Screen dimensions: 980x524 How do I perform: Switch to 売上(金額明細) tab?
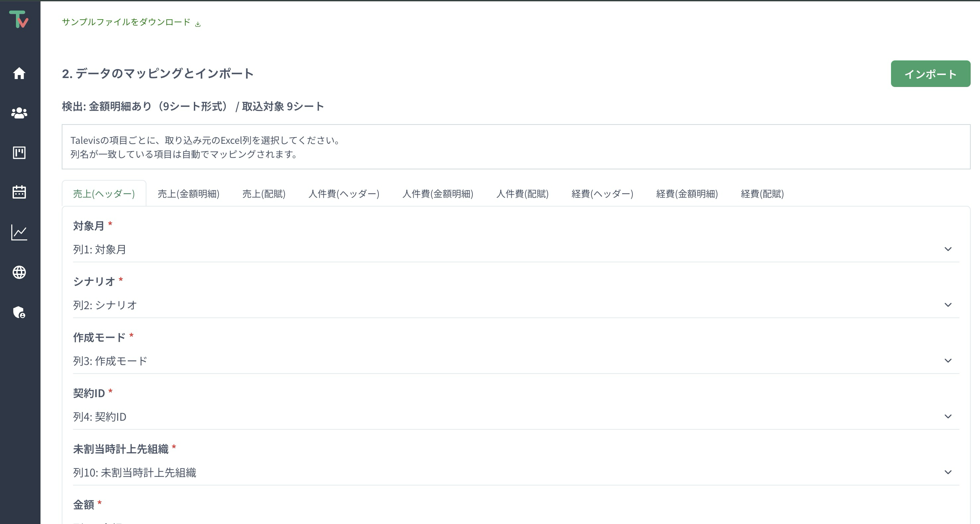pyautogui.click(x=188, y=194)
